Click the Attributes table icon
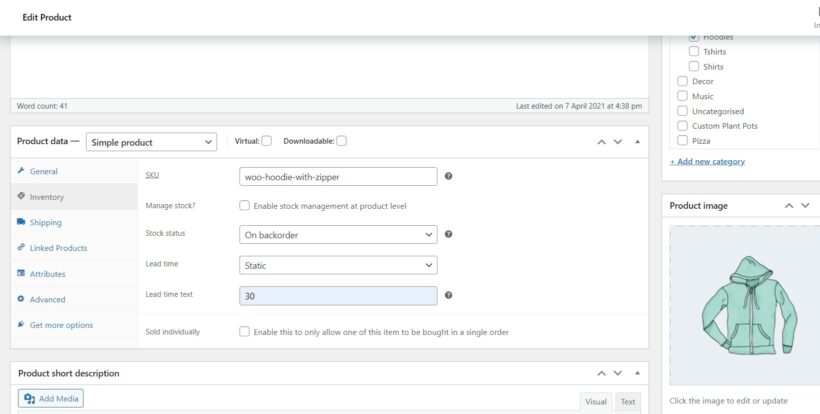 [21, 273]
